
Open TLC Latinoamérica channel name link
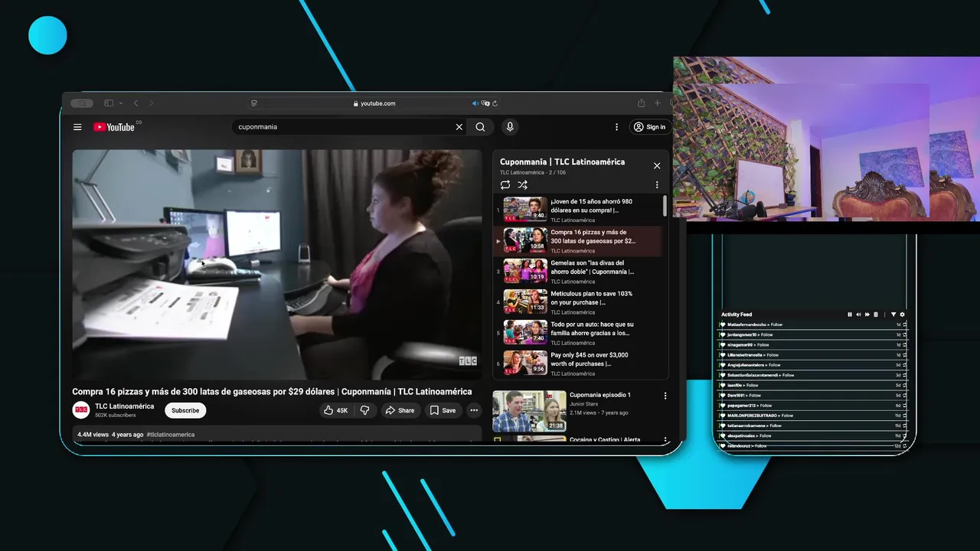click(x=124, y=406)
